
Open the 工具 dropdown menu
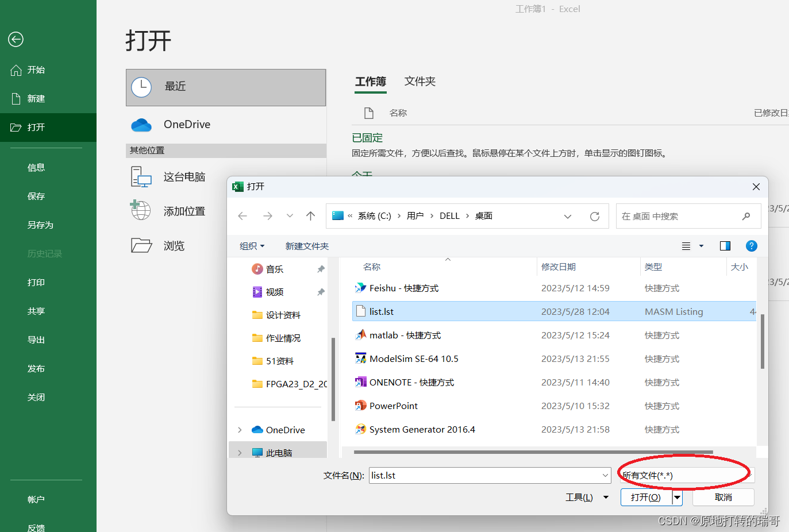[x=587, y=497]
